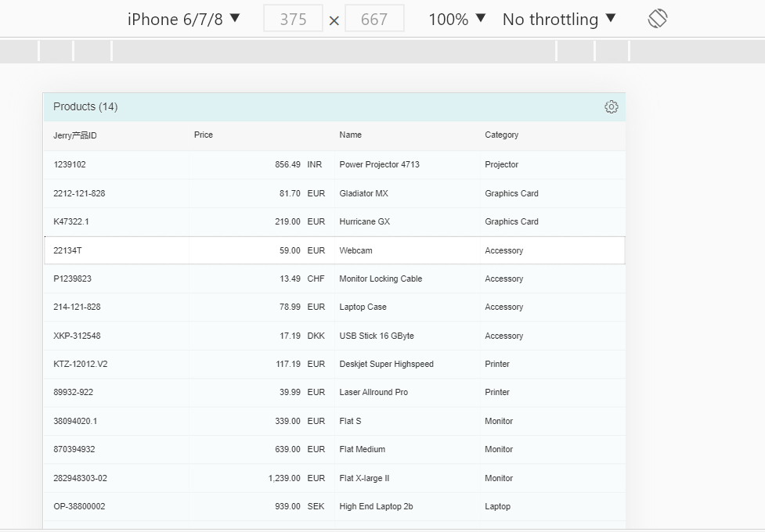Select product ID KTZ-12012.V2
The width and height of the screenshot is (765, 532).
81,365
